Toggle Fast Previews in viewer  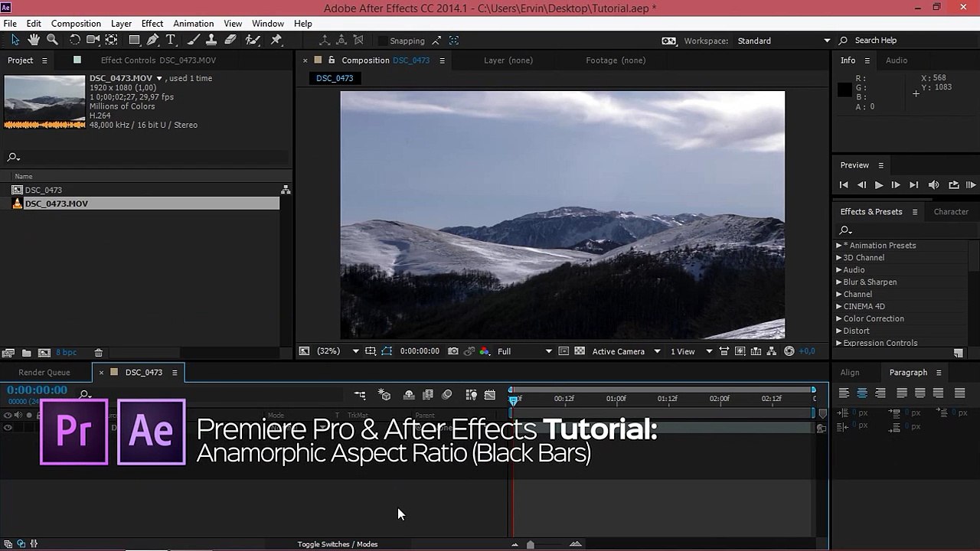tap(740, 351)
